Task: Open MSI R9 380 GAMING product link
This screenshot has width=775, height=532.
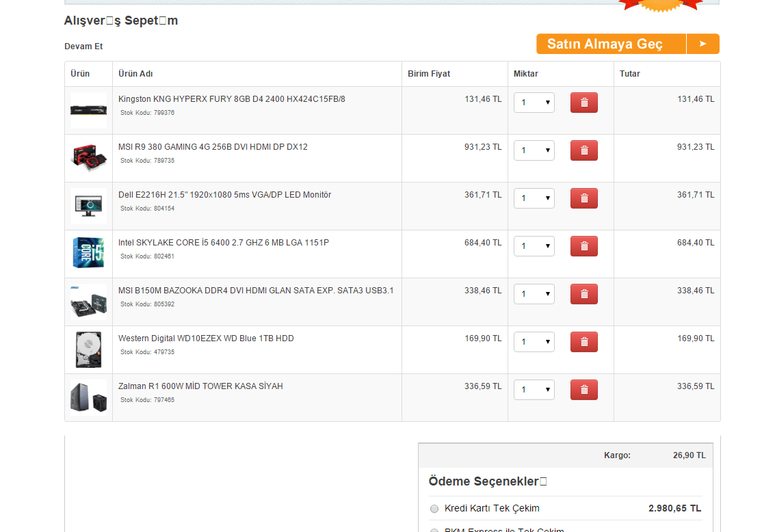Action: (x=213, y=147)
